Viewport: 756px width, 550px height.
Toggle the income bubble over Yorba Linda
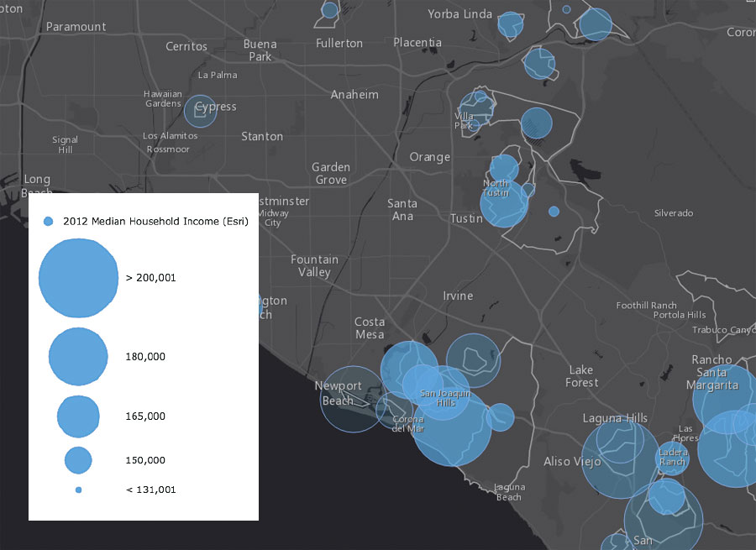(x=511, y=24)
